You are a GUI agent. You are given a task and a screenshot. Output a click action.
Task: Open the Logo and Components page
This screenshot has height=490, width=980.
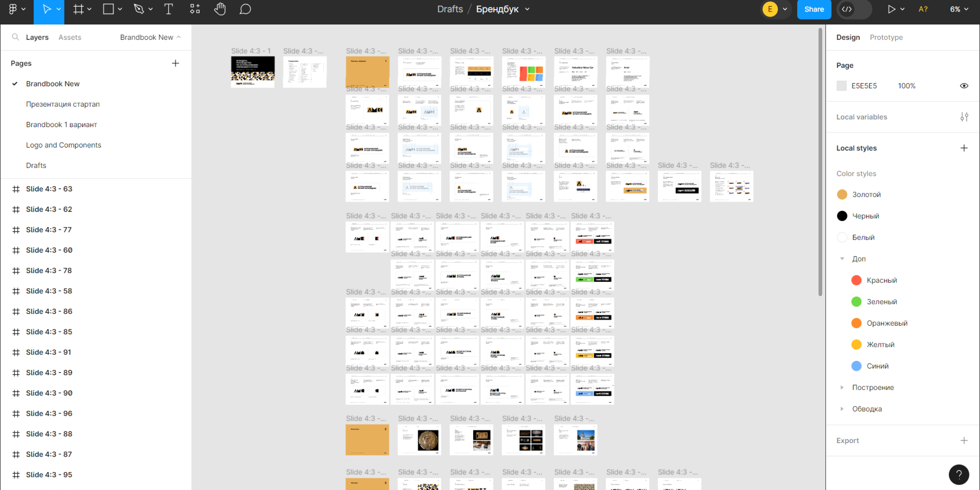click(x=64, y=145)
